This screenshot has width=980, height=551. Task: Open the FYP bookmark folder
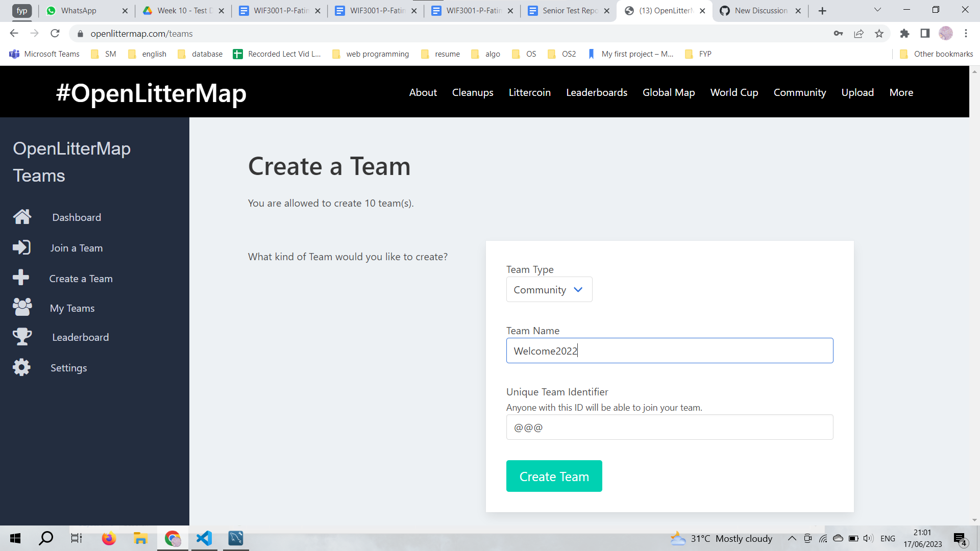[699, 54]
